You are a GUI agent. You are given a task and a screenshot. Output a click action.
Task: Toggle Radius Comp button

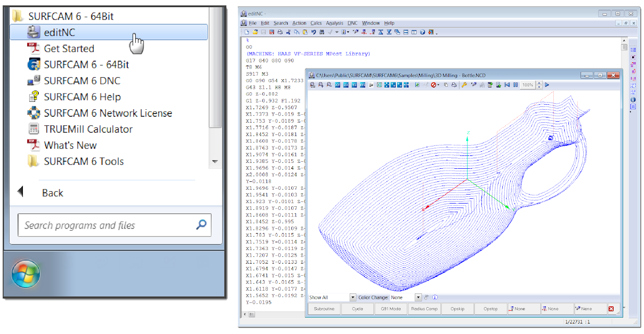[x=424, y=309]
